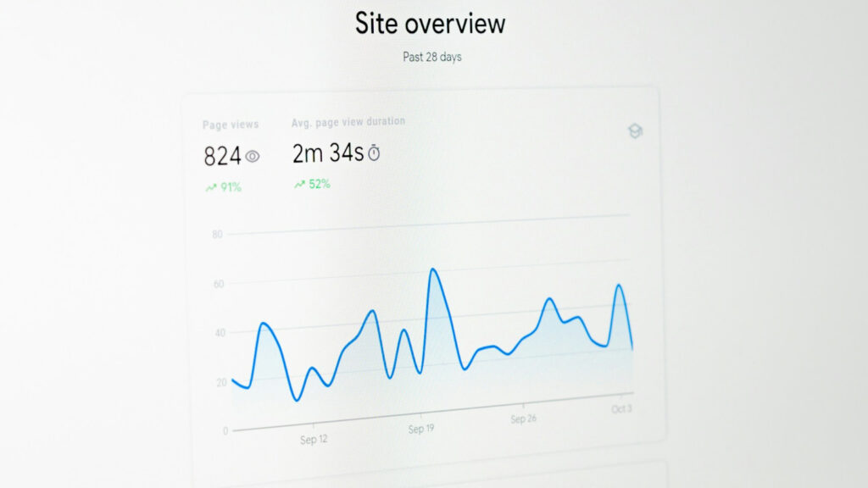The width and height of the screenshot is (868, 488).
Task: Click the Oct 3 axis label
Action: pos(620,407)
